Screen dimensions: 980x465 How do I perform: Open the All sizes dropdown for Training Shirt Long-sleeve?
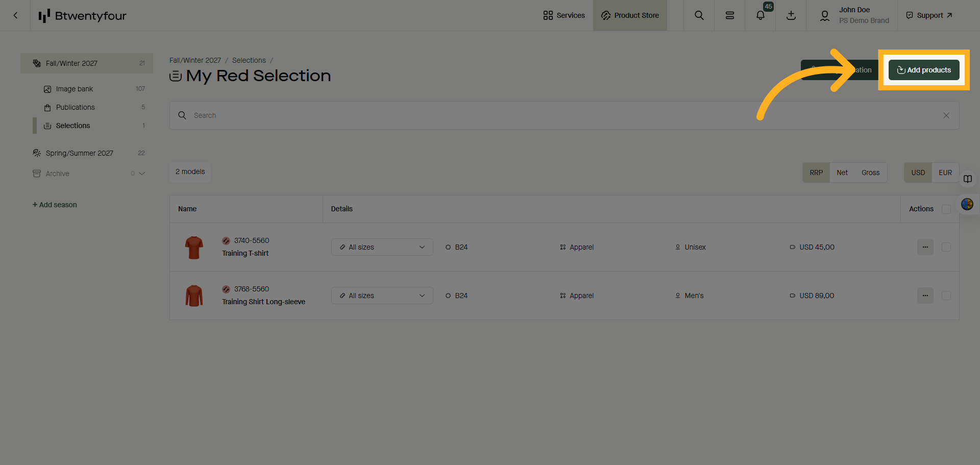tap(382, 296)
